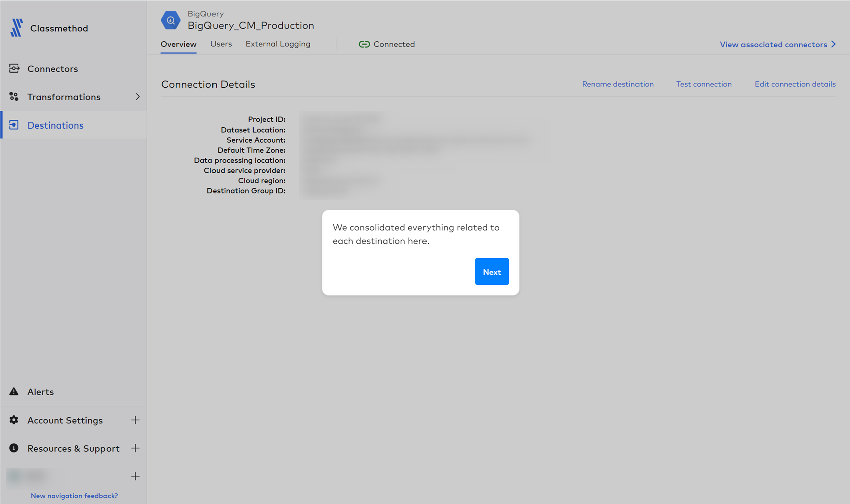Select the Connectors icon in the sidebar
The height and width of the screenshot is (504, 850).
(15, 68)
